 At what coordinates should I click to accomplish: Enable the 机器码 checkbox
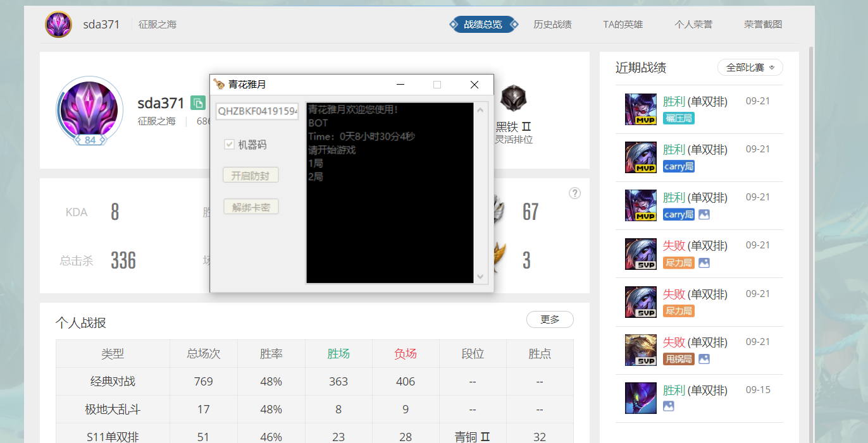tap(229, 144)
